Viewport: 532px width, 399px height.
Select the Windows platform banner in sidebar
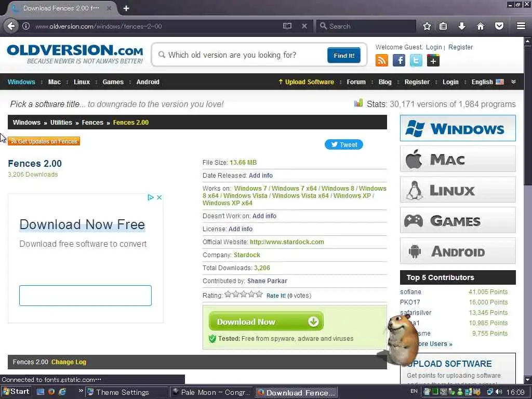click(x=458, y=128)
